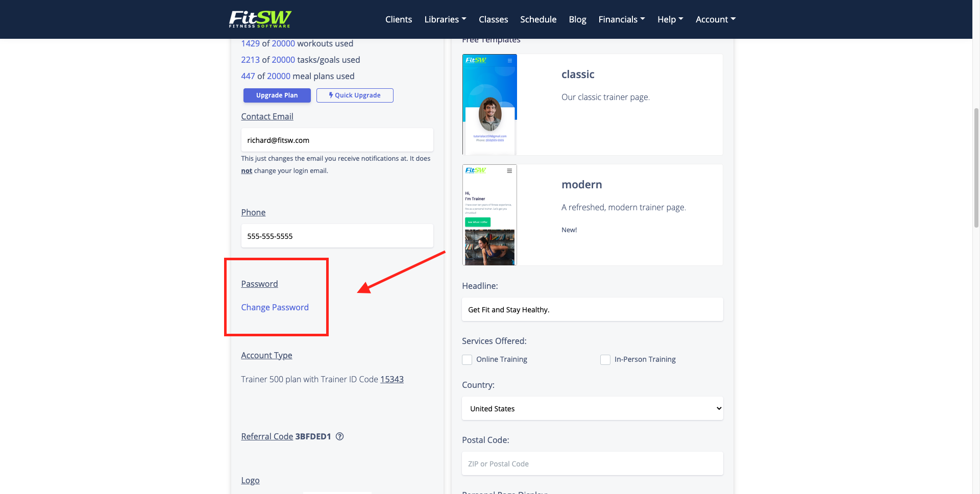Select the classic template card

592,104
